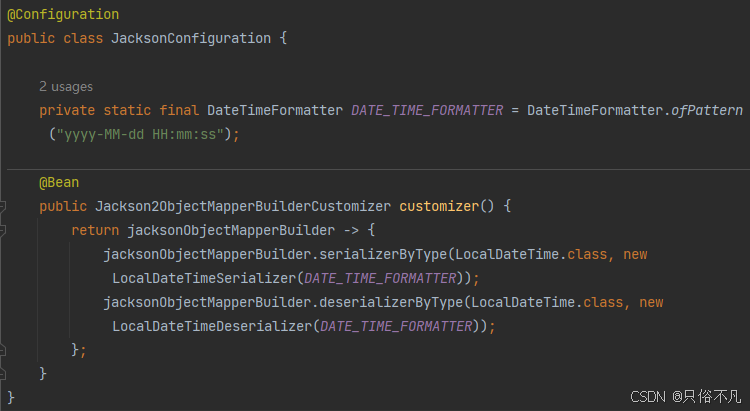Click the LocalDateTimeSerializer constructor name
This screenshot has width=750, height=411.
[204, 278]
